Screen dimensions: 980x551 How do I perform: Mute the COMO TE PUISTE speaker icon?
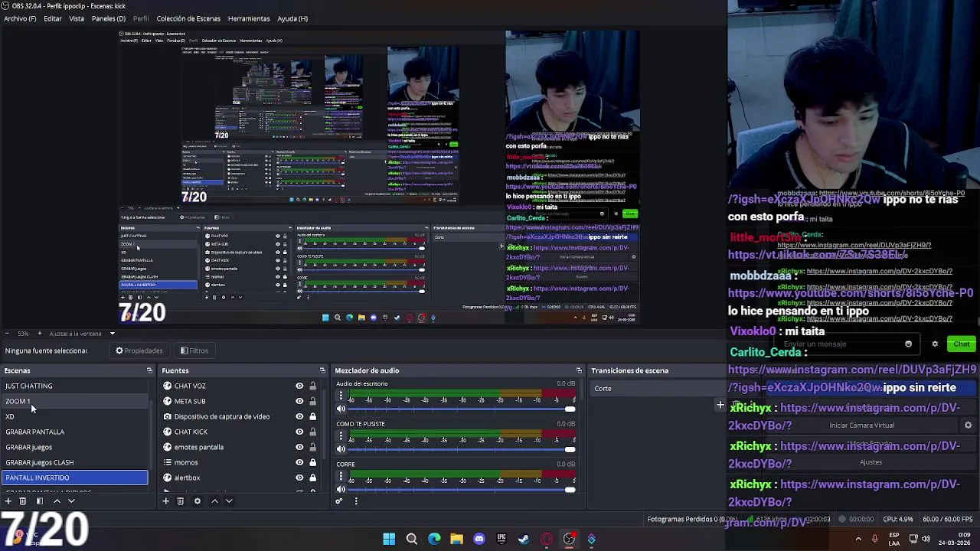click(x=341, y=449)
